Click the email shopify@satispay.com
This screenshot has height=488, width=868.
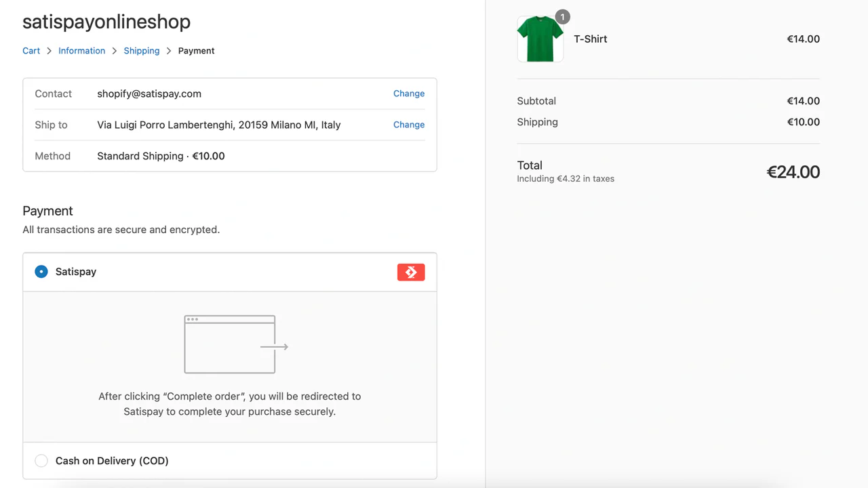tap(149, 94)
